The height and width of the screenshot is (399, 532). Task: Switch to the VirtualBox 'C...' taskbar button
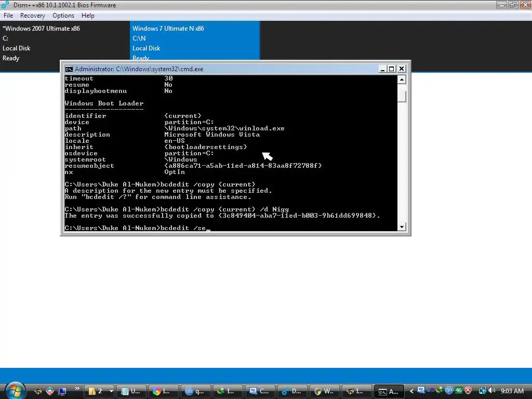point(260,391)
